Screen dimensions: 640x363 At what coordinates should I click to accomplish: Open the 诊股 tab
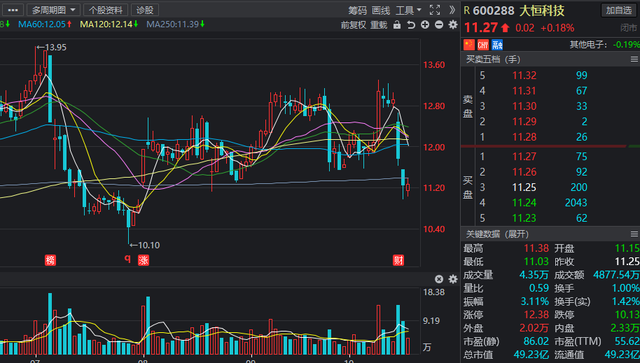[145, 10]
